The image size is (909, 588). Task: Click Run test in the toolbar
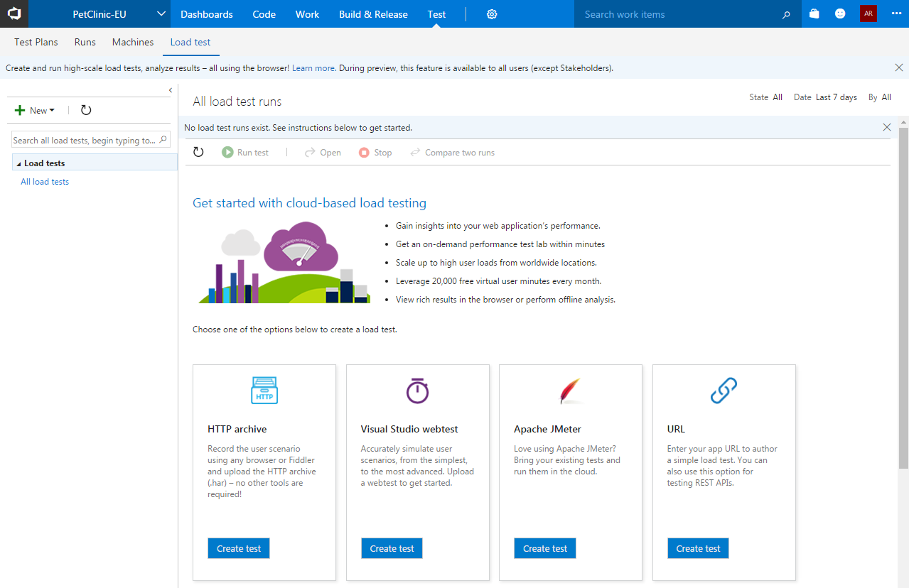tap(245, 152)
